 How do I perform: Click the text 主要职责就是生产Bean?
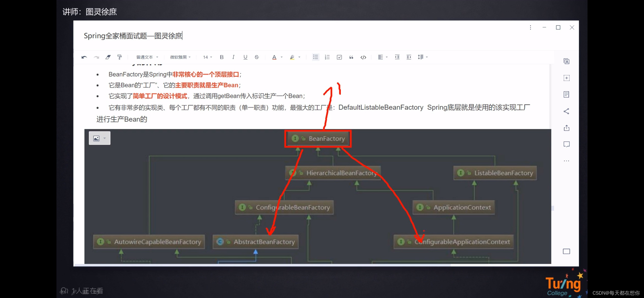207,85
